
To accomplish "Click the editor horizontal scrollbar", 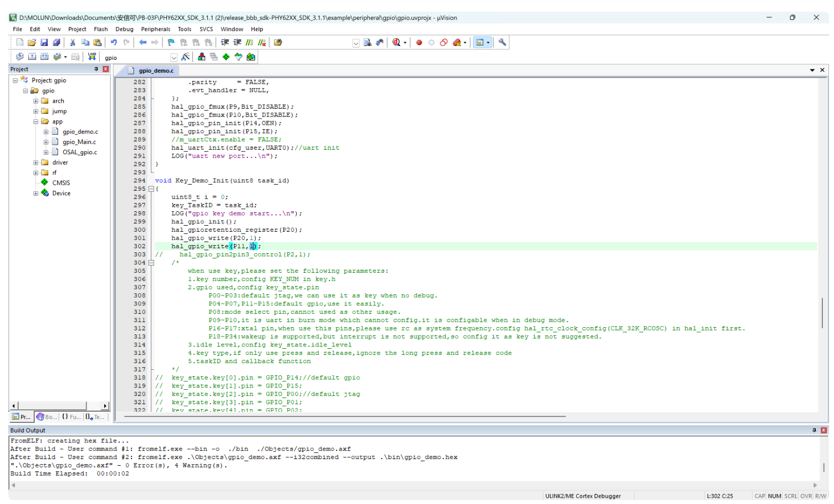I will click(x=344, y=416).
